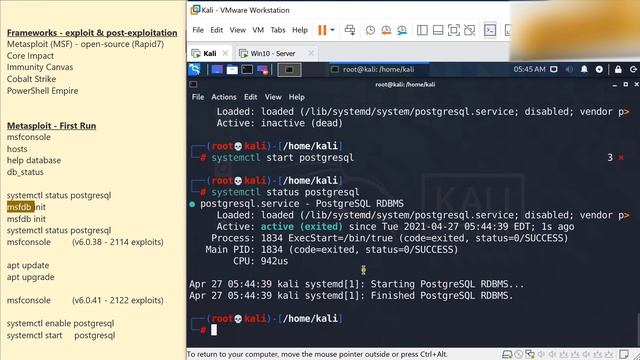Open the terminal Edit menu

(x=251, y=97)
